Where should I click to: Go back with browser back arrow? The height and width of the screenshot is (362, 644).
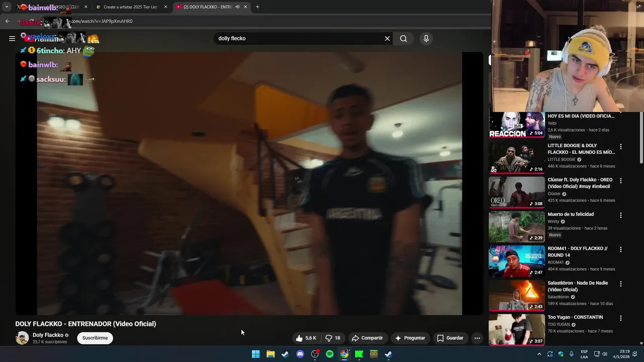[7, 21]
